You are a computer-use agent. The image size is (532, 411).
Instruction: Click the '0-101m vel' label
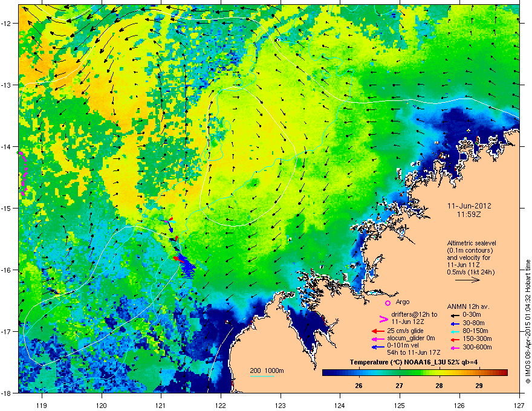coord(403,346)
